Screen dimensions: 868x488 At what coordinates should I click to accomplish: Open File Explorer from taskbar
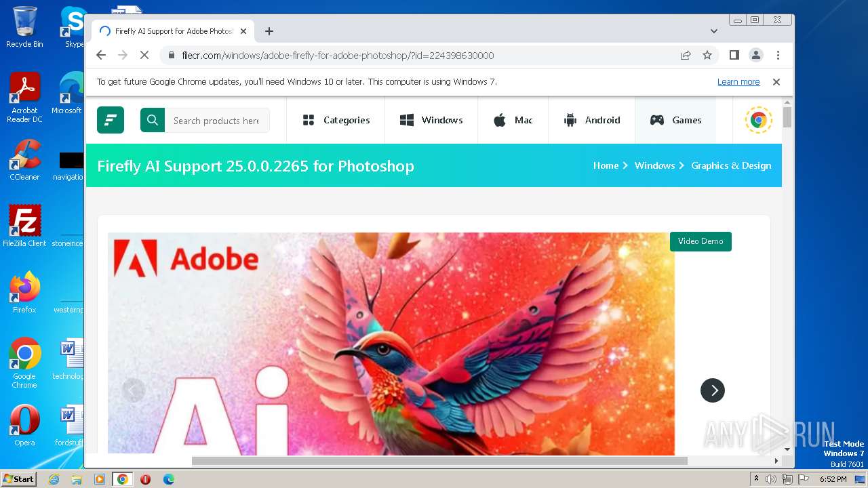[77, 479]
